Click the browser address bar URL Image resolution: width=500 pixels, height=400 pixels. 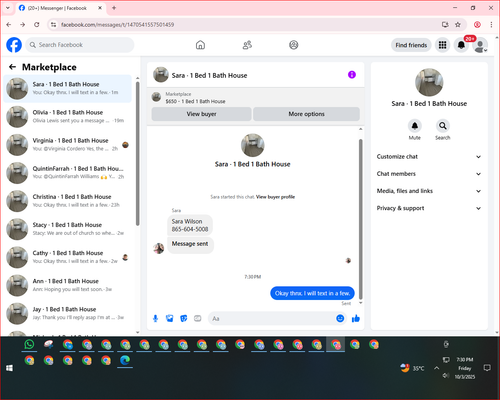pyautogui.click(x=117, y=25)
